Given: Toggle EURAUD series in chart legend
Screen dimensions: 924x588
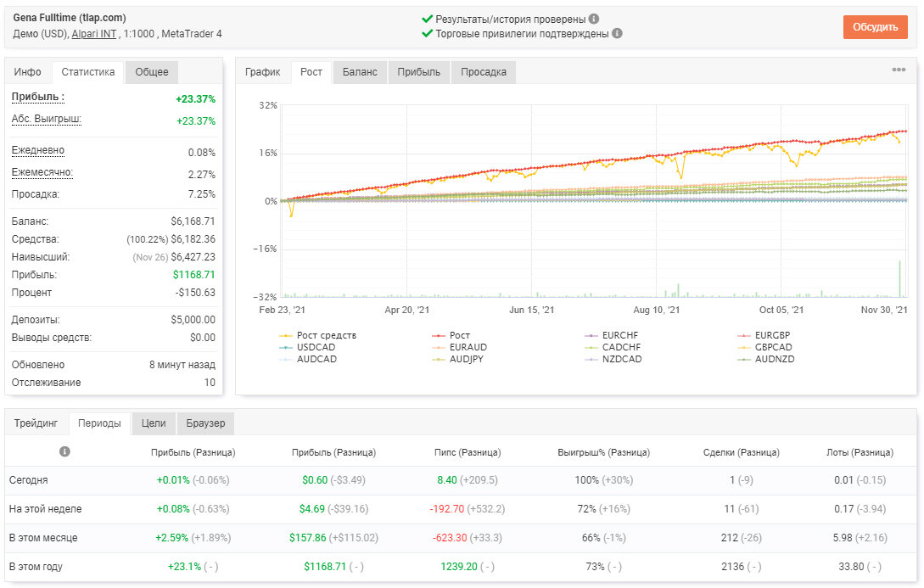Looking at the screenshot, I should [x=460, y=347].
